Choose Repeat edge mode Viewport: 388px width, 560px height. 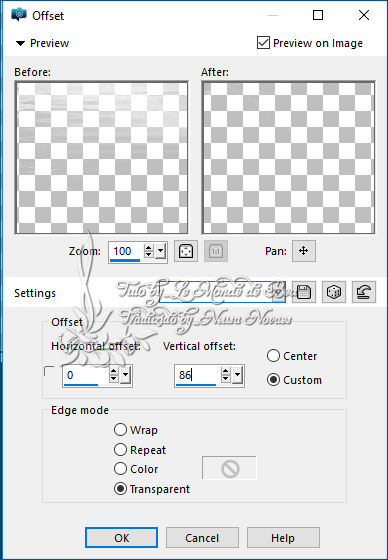pyautogui.click(x=120, y=450)
